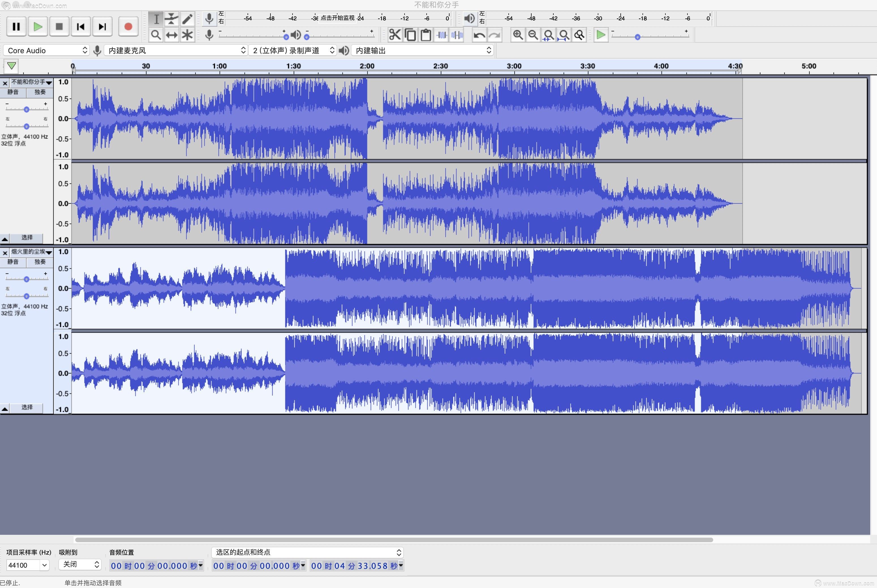Select the Zoom magnifier tool

coord(156,35)
